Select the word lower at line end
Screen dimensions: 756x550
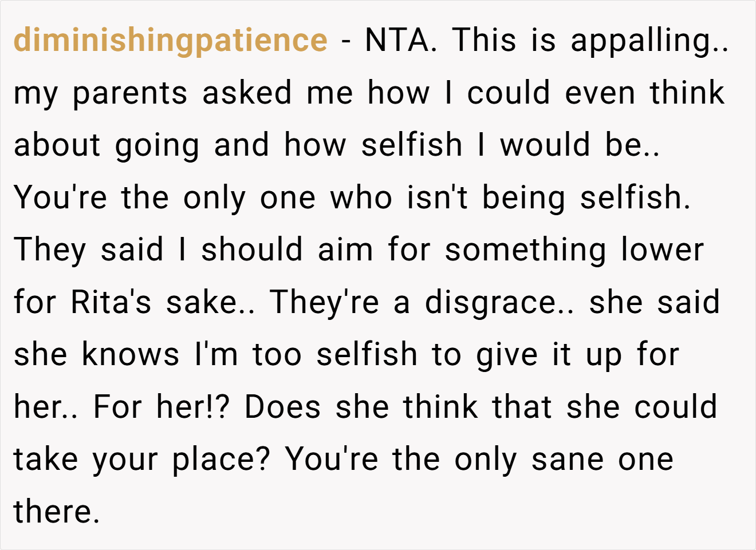663,250
